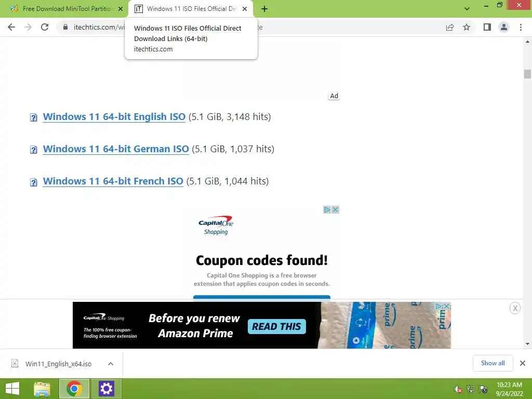The width and height of the screenshot is (532, 399).
Task: Open the Settings gear taskbar app
Action: (106, 389)
